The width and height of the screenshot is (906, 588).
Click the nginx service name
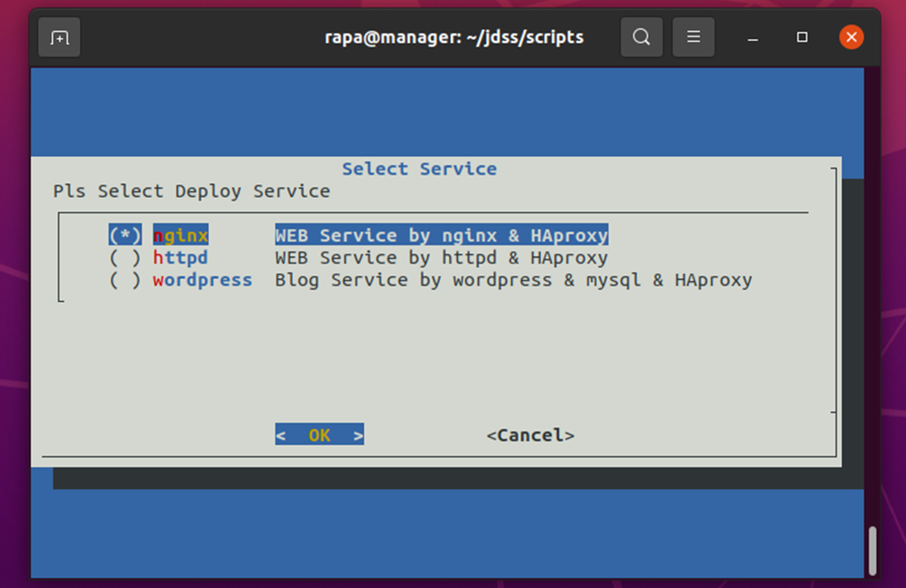click(x=181, y=235)
